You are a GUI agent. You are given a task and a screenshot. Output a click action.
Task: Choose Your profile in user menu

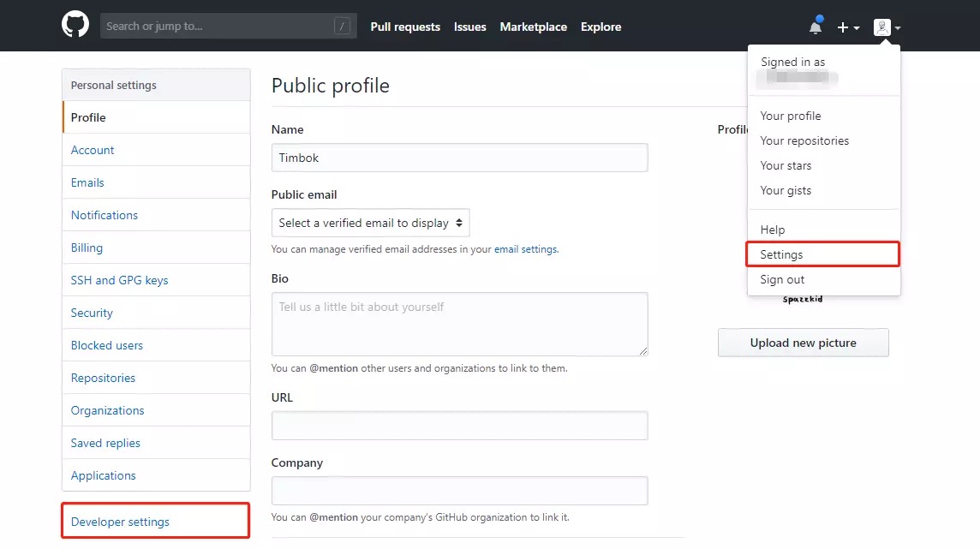coord(824,116)
